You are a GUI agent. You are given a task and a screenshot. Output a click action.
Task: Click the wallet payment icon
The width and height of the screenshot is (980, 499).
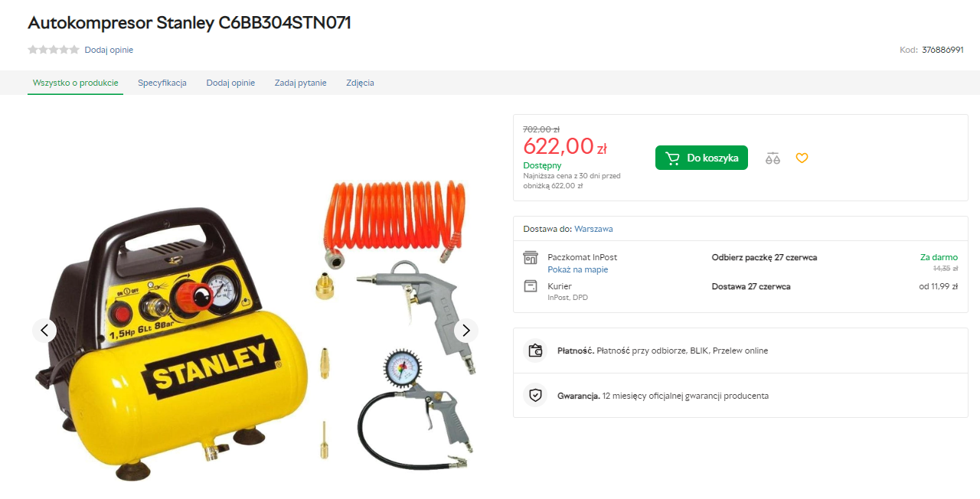coord(536,351)
